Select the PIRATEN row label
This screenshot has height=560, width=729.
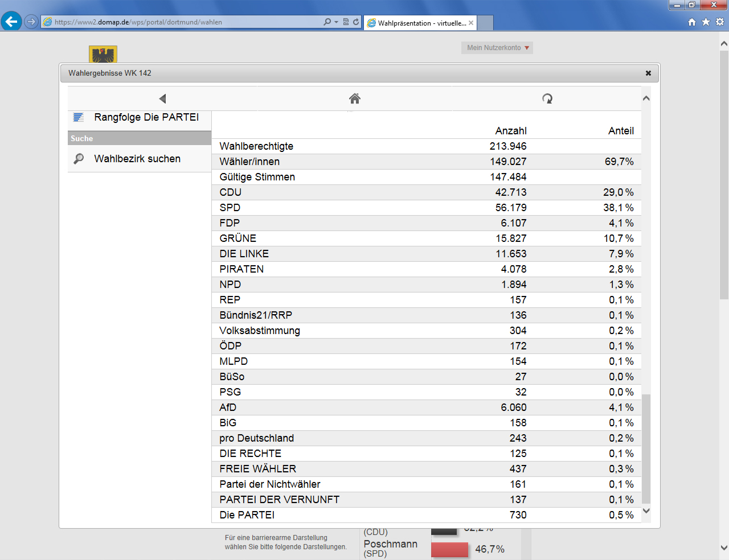coord(241,269)
